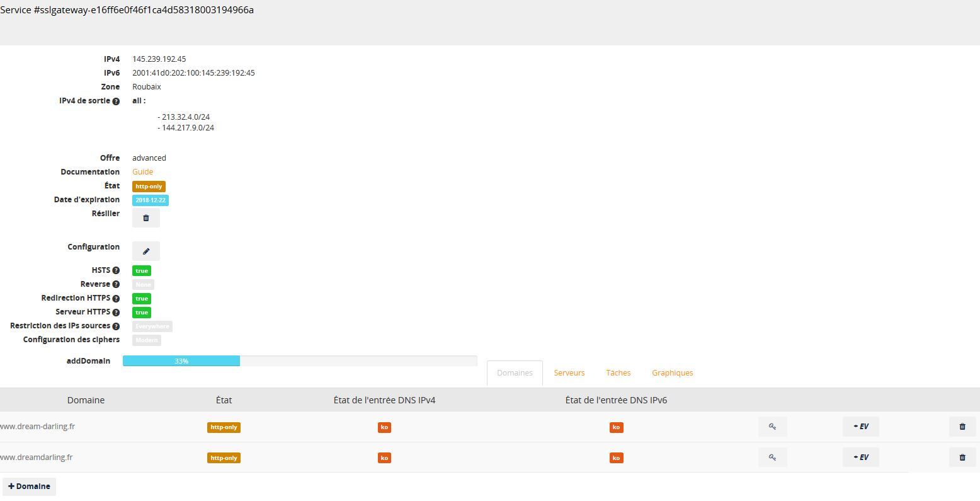Viewport: 980px width, 501px height.
Task: Switch to the Serveurs tab
Action: tap(569, 373)
